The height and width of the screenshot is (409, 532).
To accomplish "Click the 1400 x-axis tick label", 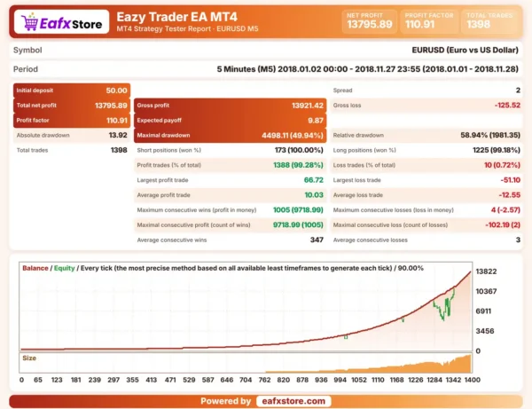I will [473, 380].
